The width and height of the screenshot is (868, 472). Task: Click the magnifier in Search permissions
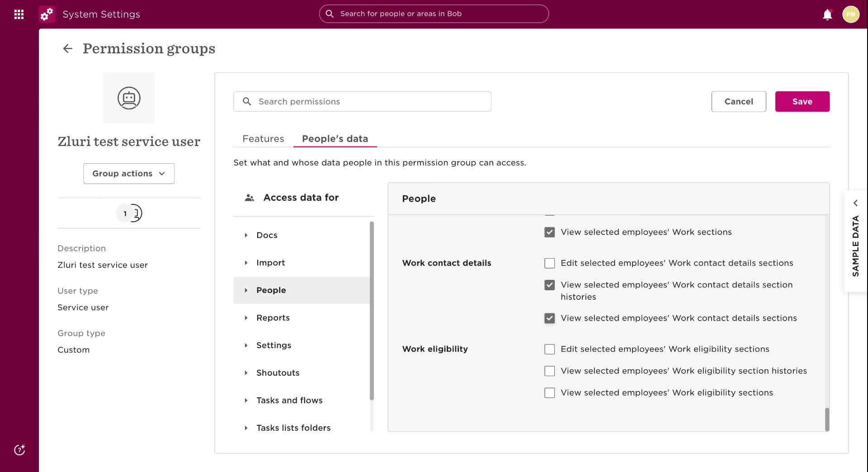247,101
